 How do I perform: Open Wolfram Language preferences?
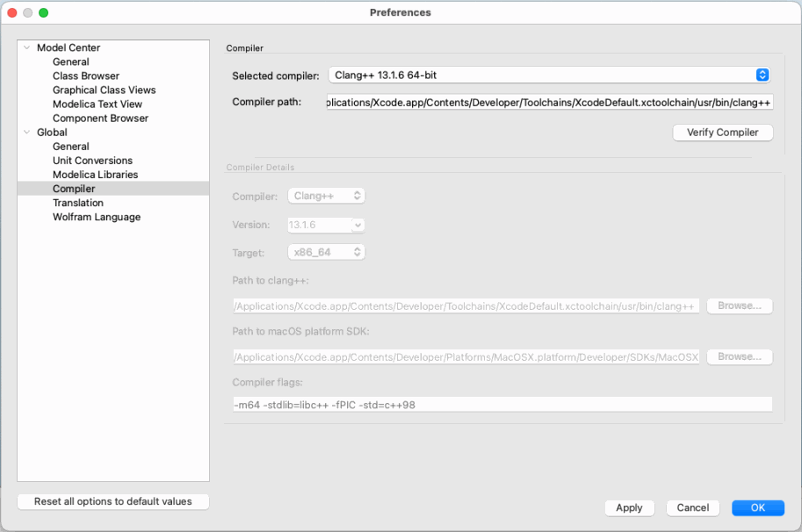tap(96, 217)
